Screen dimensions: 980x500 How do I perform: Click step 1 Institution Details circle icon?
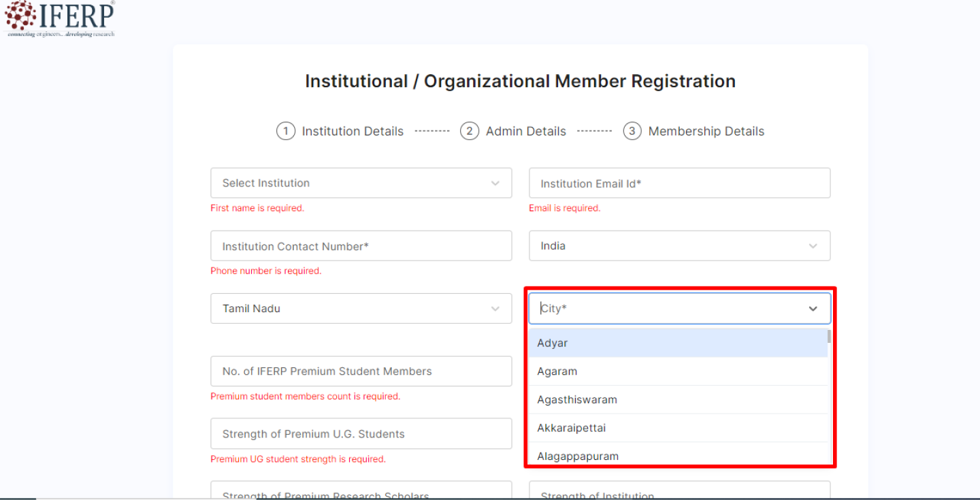tap(286, 131)
